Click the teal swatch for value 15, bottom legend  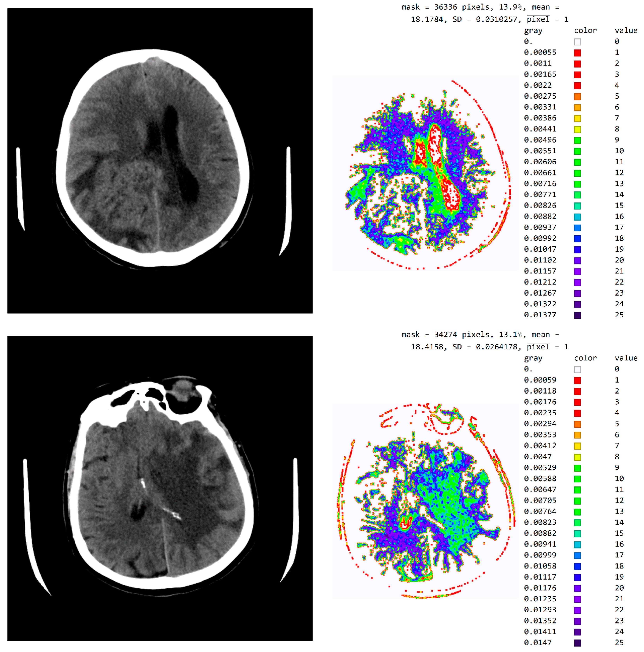577,533
